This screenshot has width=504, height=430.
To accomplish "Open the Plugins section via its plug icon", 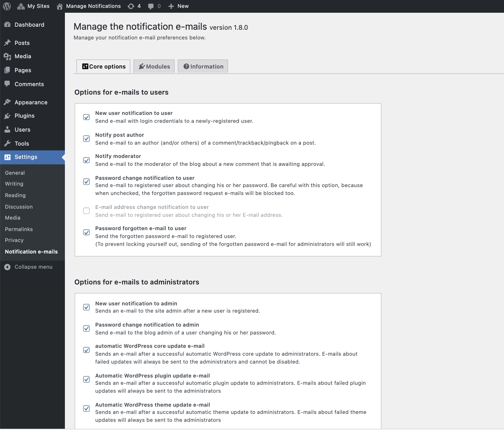I will [7, 116].
